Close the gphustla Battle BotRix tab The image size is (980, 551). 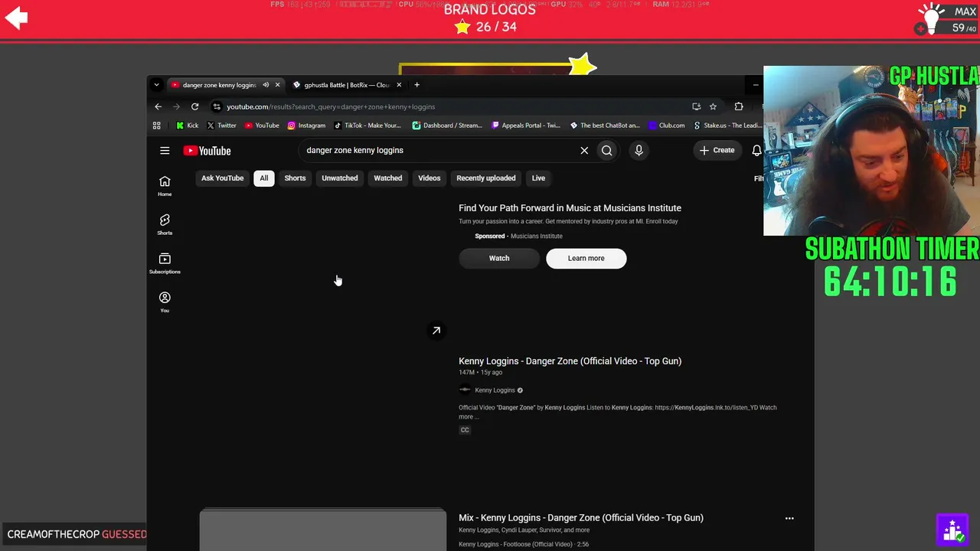point(399,85)
